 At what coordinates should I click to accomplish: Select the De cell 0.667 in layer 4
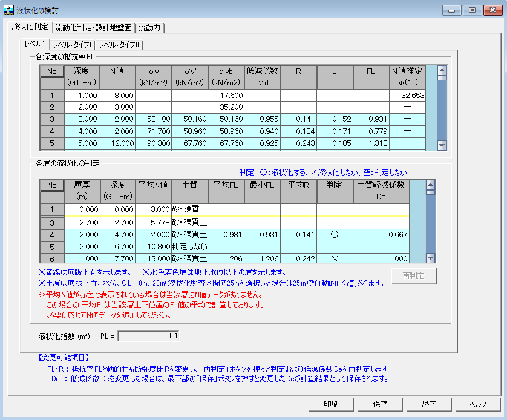point(382,235)
